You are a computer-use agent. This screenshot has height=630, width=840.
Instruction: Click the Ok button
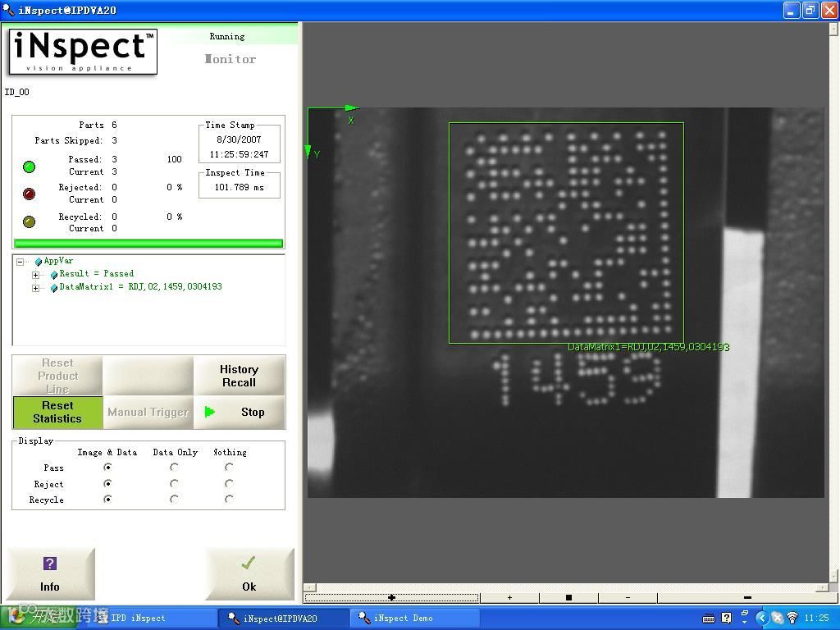click(249, 573)
